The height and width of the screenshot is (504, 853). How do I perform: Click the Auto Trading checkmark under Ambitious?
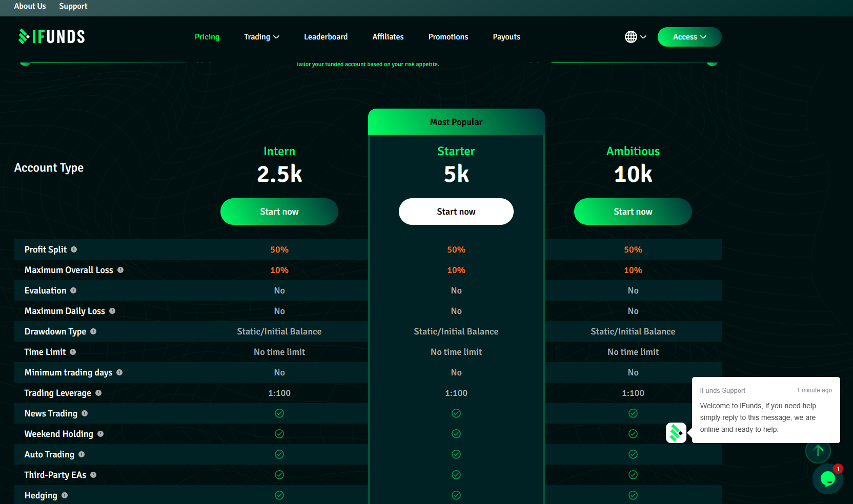(633, 454)
